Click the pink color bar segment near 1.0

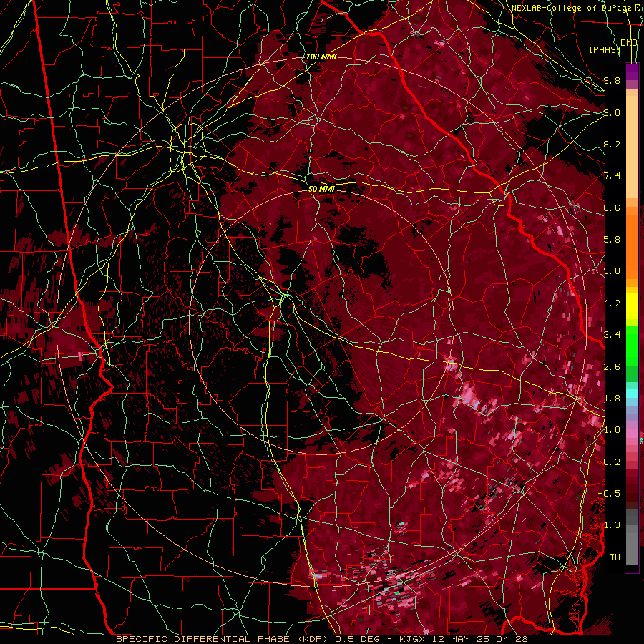click(x=632, y=434)
